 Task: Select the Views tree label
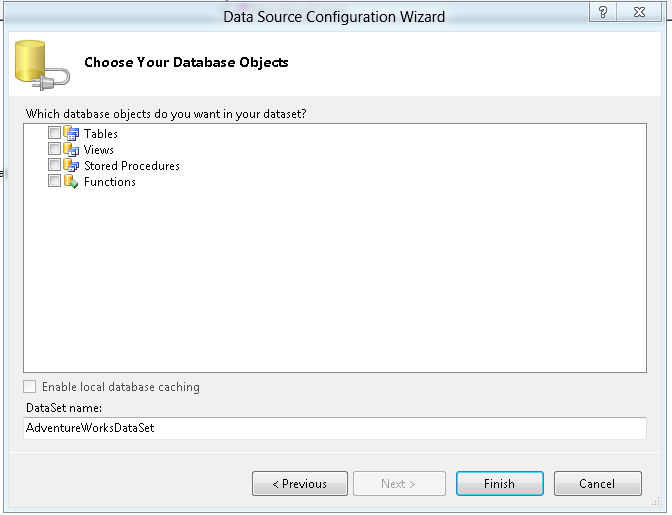click(x=99, y=150)
